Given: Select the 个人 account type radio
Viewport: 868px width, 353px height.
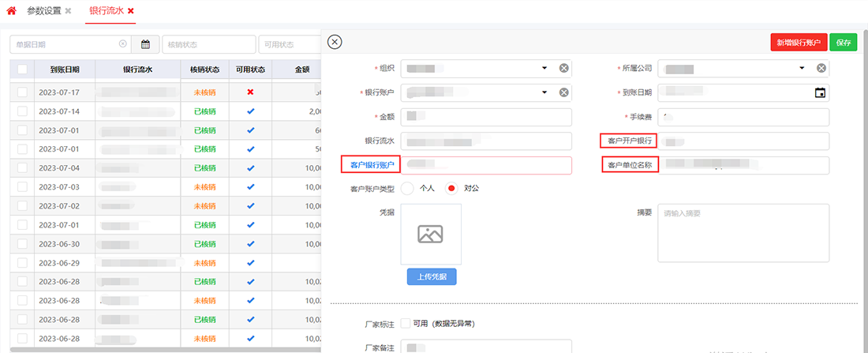Looking at the screenshot, I should click(x=408, y=189).
